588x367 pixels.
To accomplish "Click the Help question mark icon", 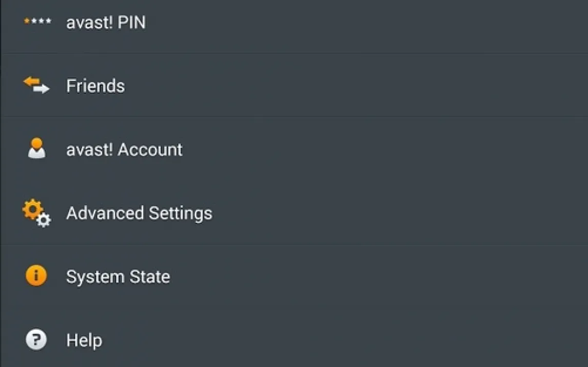I will 36,339.
